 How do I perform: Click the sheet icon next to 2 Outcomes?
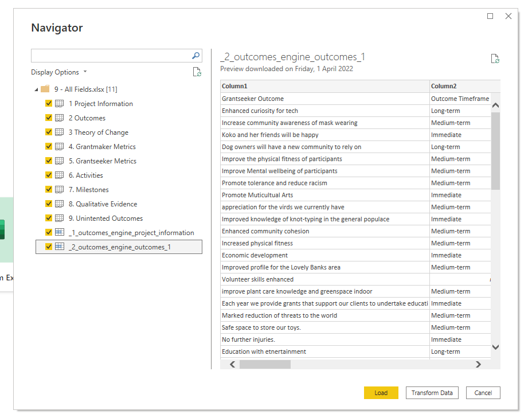coord(60,118)
